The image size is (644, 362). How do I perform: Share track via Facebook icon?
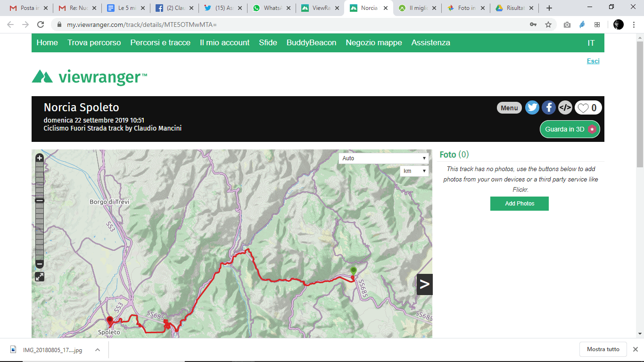548,108
